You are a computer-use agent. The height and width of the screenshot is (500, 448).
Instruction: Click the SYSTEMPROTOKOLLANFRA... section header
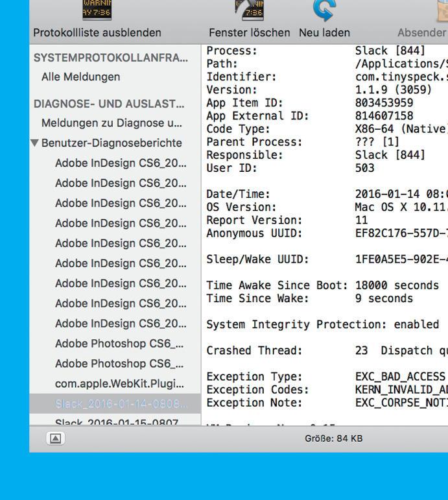tap(111, 58)
